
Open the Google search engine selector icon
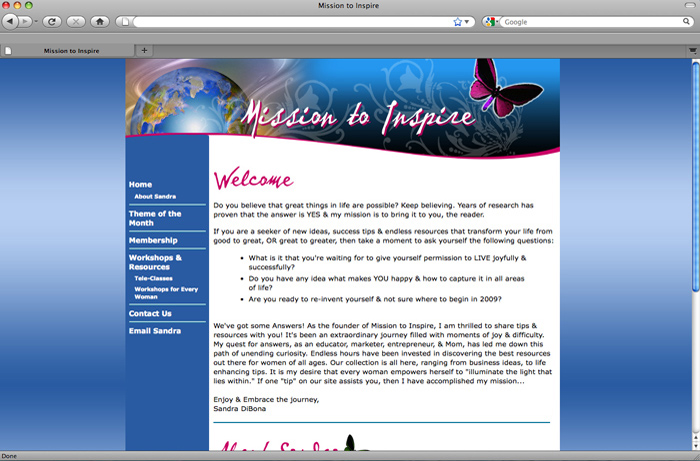[x=491, y=21]
